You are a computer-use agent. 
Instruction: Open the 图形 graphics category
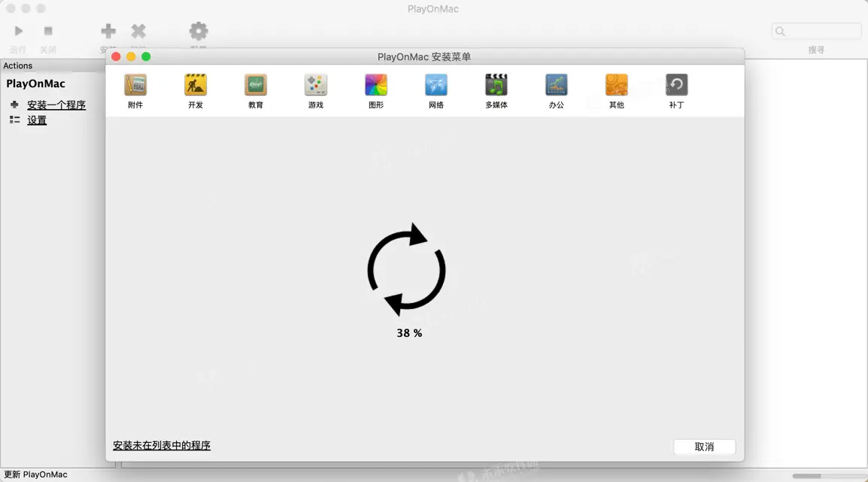tap(376, 91)
